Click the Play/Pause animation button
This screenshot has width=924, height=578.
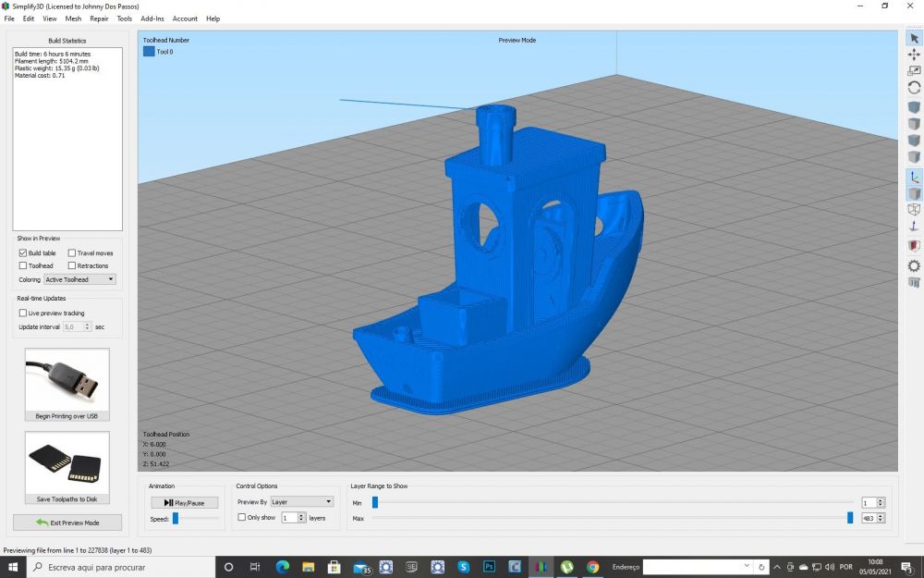184,502
